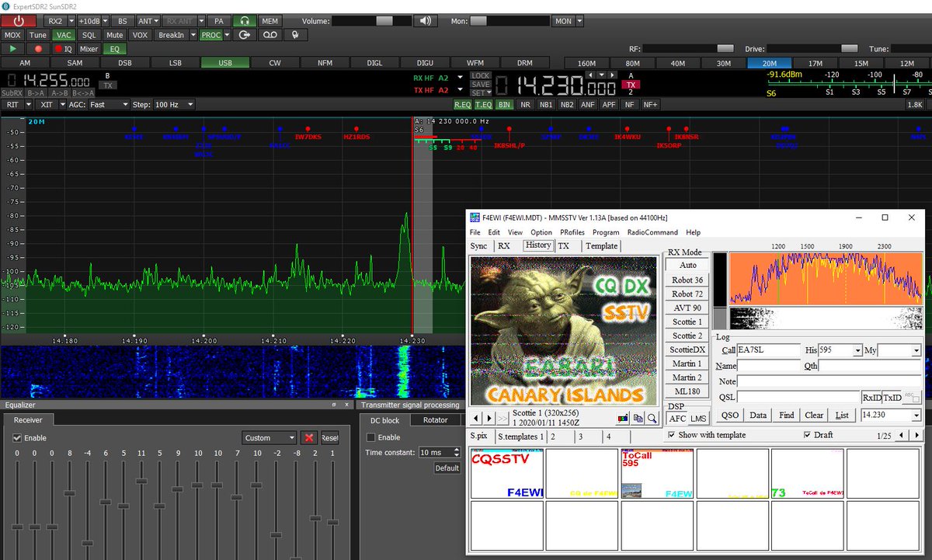Click the float icon on the Equalizer panel

335,405
